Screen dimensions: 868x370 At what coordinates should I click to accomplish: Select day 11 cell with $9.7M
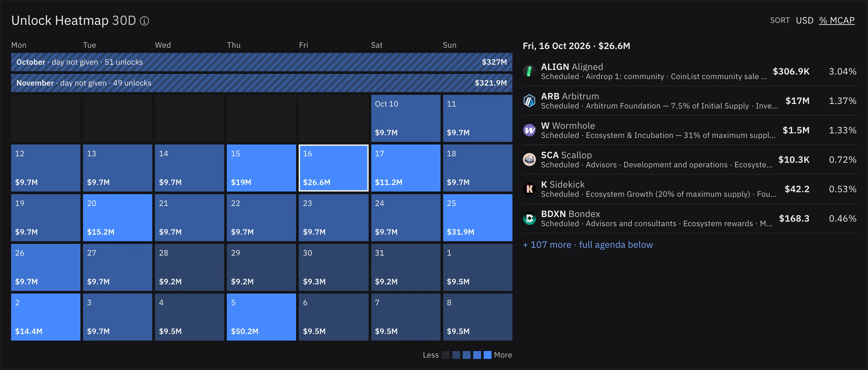click(477, 118)
